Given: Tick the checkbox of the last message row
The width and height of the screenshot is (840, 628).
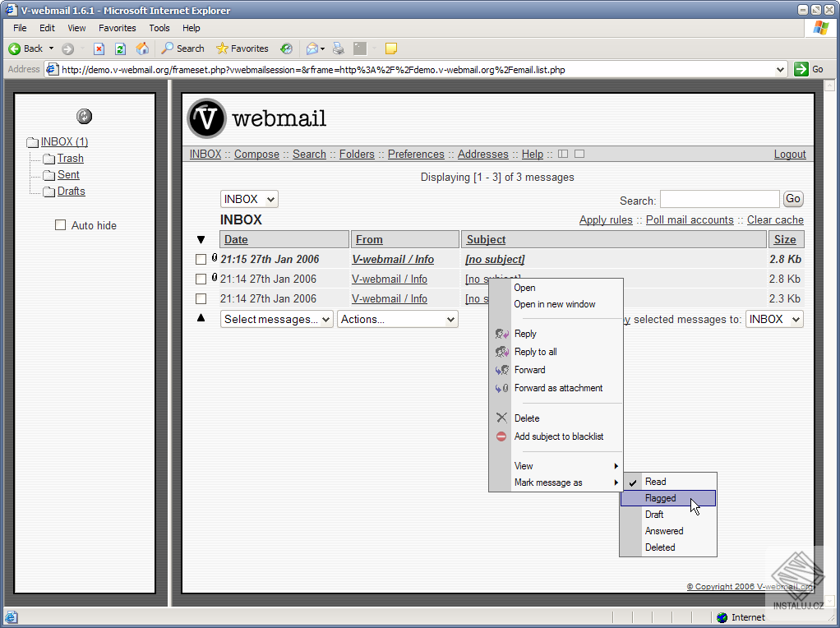Looking at the screenshot, I should click(x=201, y=299).
